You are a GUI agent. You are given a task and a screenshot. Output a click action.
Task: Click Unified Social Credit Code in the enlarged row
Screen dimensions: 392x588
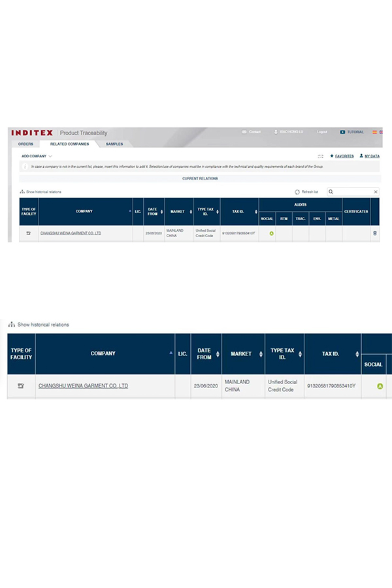282,385
